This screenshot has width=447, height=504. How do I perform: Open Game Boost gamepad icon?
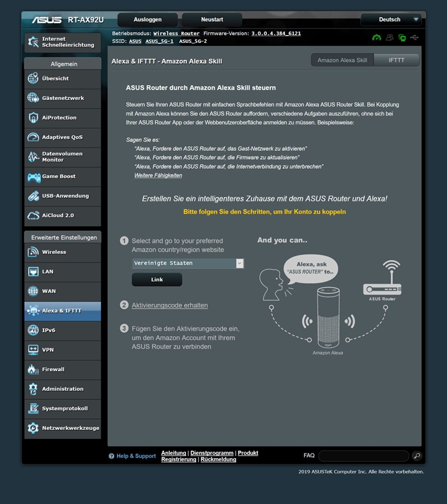(x=33, y=177)
